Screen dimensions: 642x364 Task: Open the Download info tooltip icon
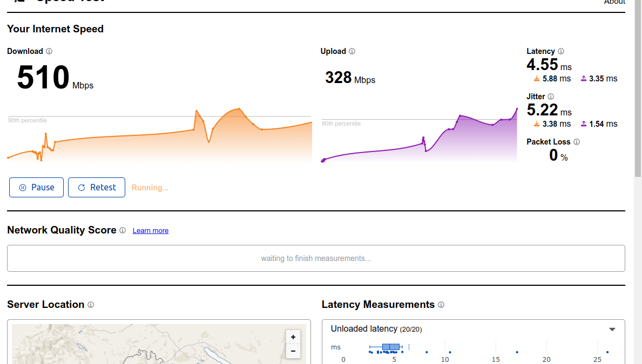tap(49, 51)
